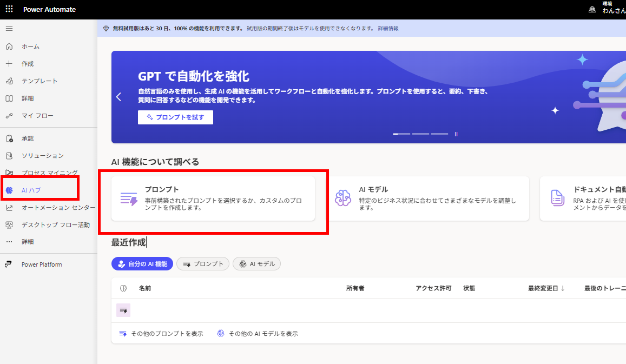
Task: Pause the banner carousel
Action: coord(456,134)
